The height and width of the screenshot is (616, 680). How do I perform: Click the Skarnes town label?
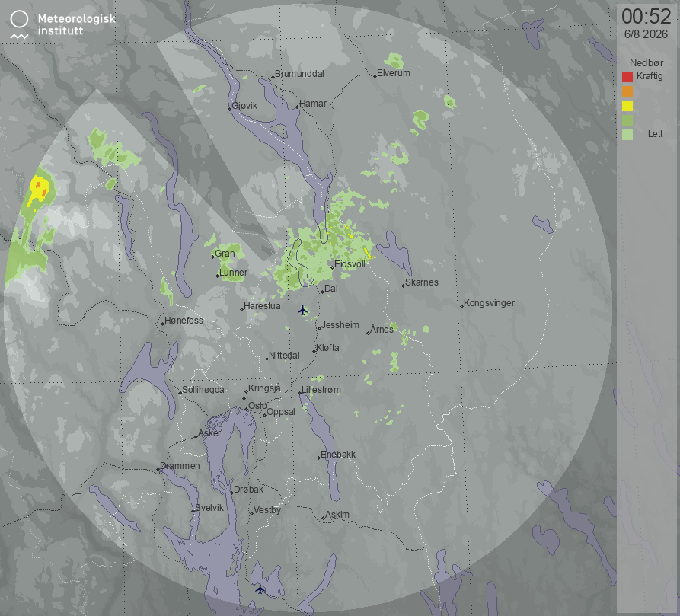click(x=422, y=282)
